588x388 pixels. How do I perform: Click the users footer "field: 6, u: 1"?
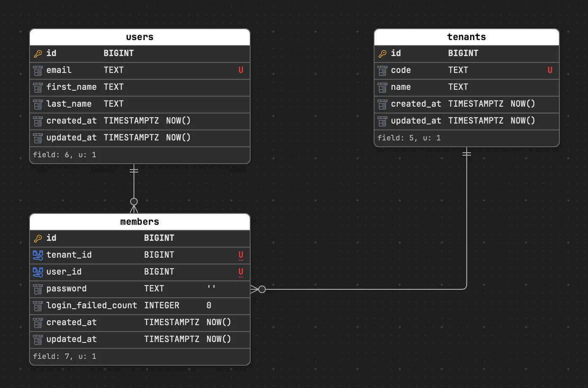pyautogui.click(x=64, y=155)
